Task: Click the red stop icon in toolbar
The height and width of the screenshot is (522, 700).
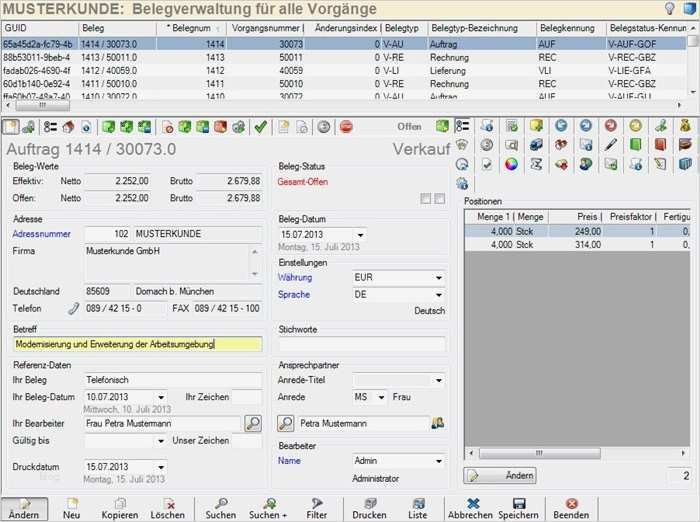Action: (346, 127)
